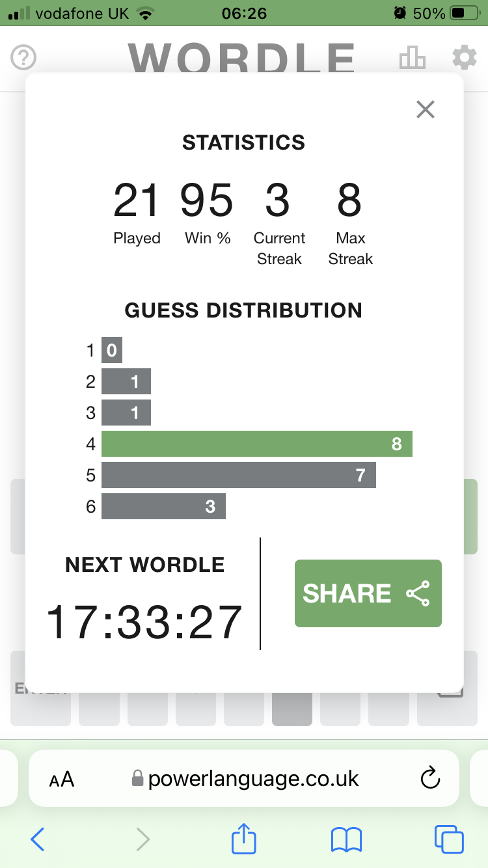Image resolution: width=488 pixels, height=868 pixels.
Task: Tap the Max Streak value 8
Action: tap(349, 201)
